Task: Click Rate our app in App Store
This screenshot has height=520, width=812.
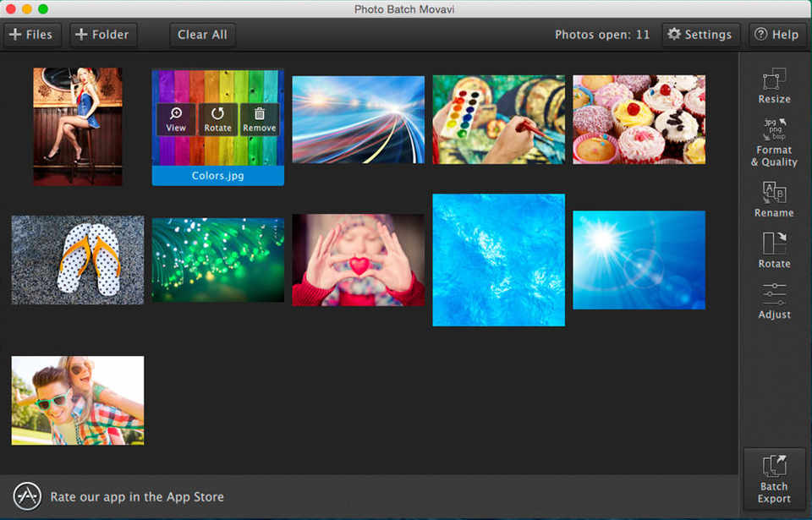Action: (137, 497)
